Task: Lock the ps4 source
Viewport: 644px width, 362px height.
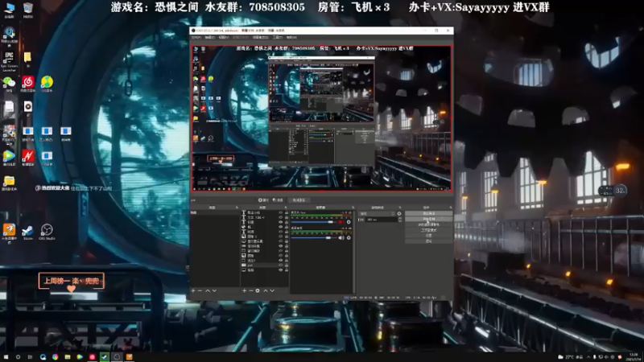Action: tap(287, 265)
